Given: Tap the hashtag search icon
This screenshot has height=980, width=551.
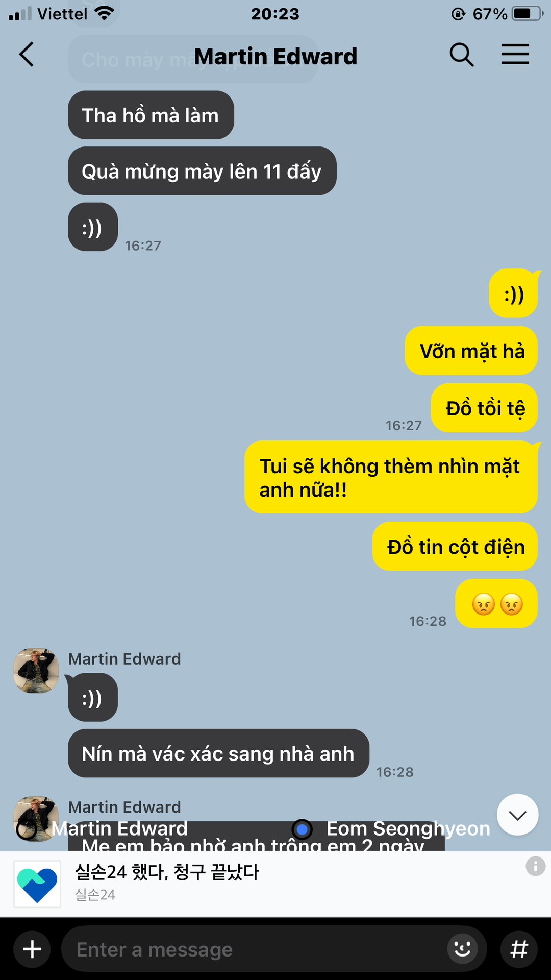Looking at the screenshot, I should pyautogui.click(x=519, y=949).
